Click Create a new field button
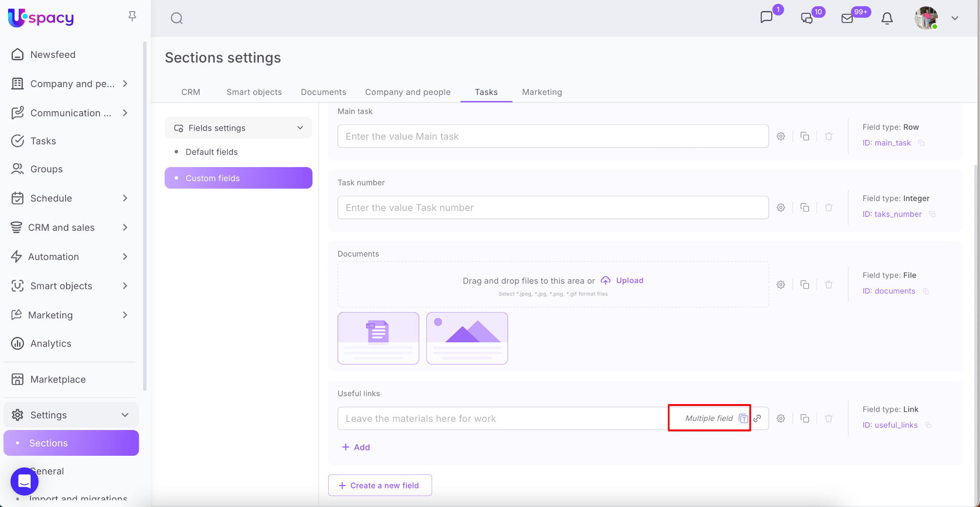980x507 pixels. pyautogui.click(x=380, y=485)
